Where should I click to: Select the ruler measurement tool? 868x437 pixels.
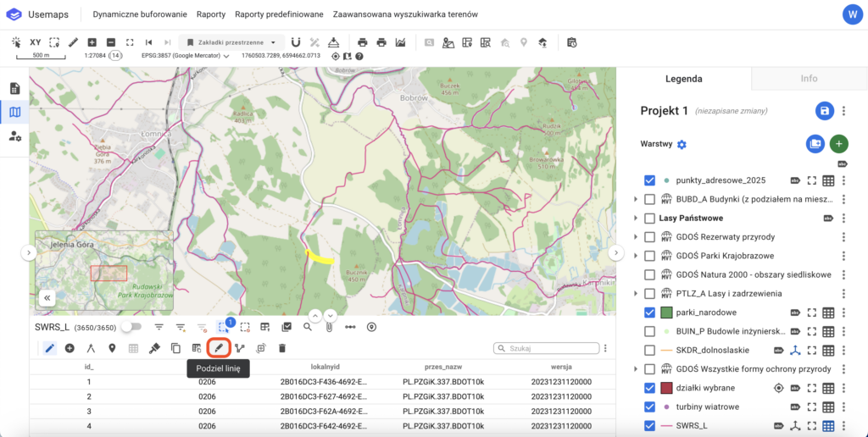pyautogui.click(x=73, y=42)
